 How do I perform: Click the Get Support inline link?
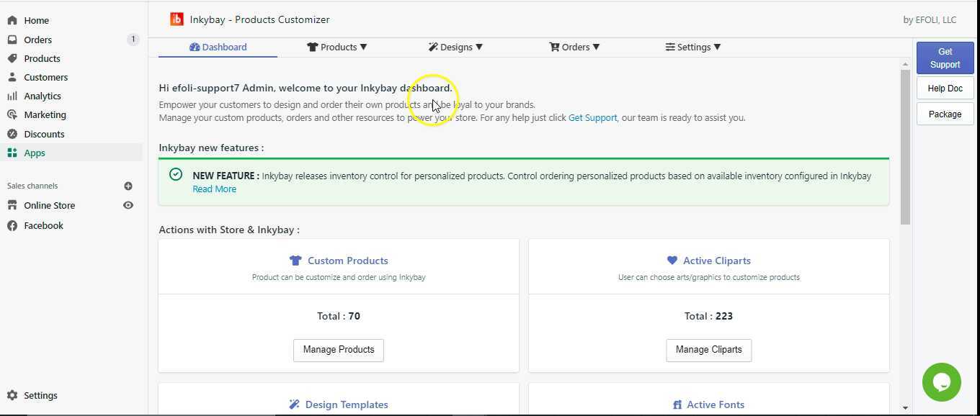[592, 117]
